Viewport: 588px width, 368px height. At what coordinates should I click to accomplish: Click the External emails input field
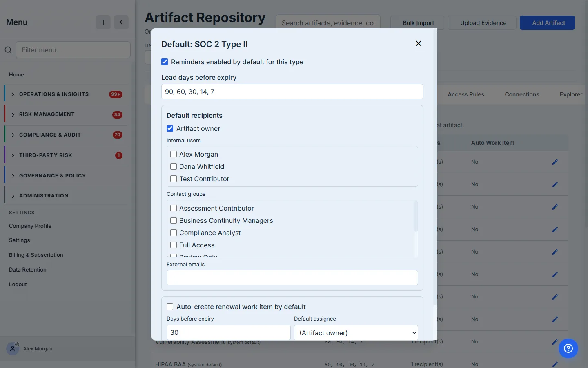[292, 278]
